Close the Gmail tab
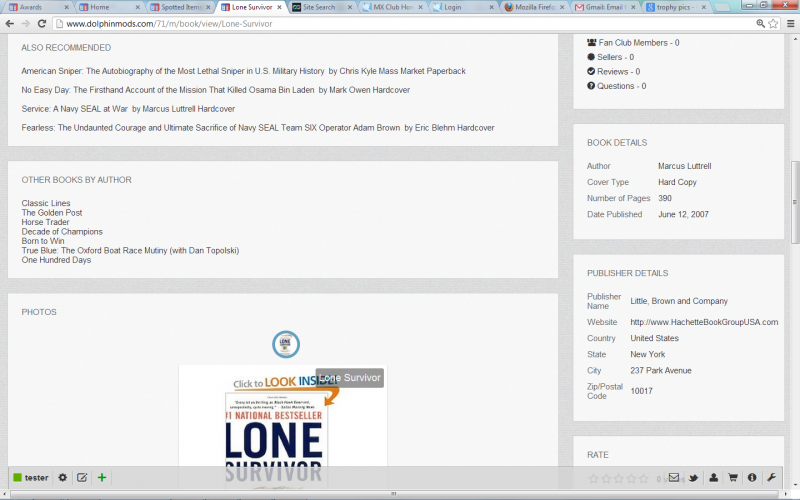Screen dimensions: 800x500 pyautogui.click(x=633, y=7)
